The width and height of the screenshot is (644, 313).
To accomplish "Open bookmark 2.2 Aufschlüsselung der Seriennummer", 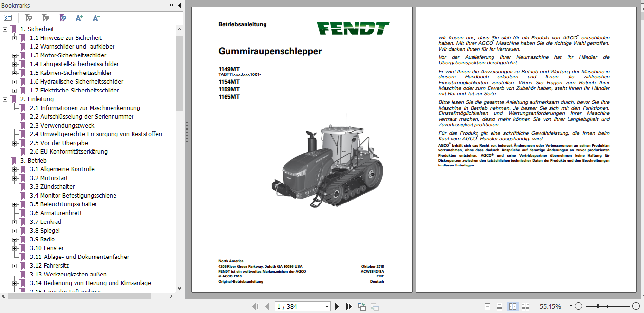I will coord(81,116).
